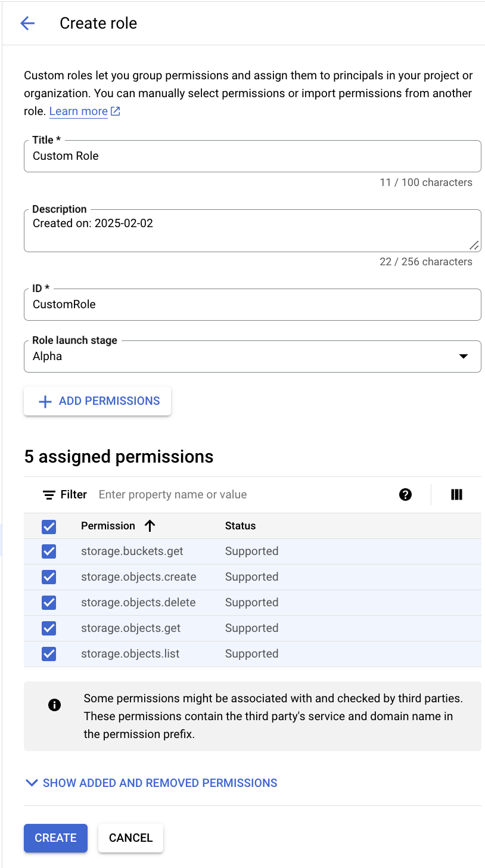The image size is (485, 868).
Task: Click the Add Permissions button
Action: tap(98, 401)
